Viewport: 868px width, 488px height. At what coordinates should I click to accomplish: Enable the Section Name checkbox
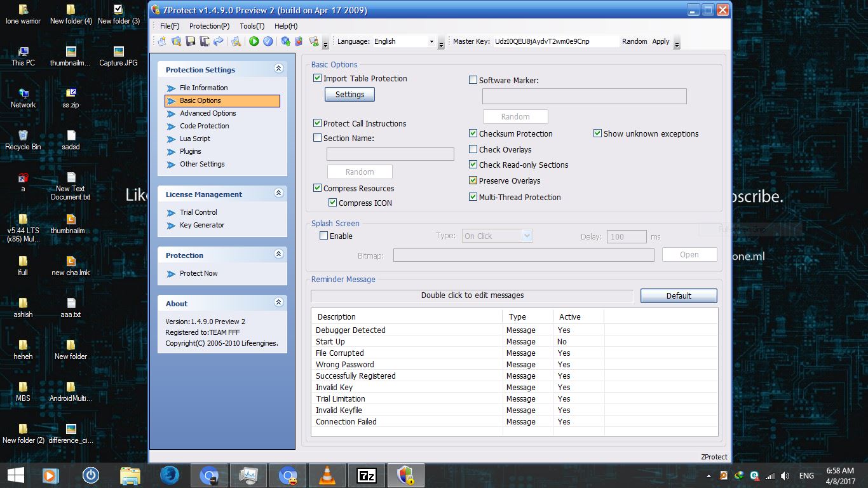[x=318, y=138]
